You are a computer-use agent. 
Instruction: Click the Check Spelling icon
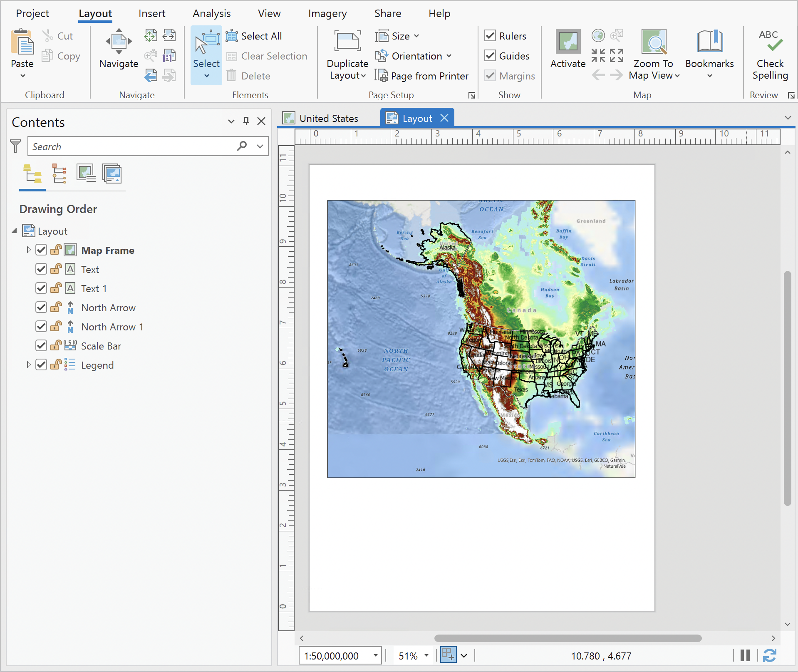[x=770, y=42]
